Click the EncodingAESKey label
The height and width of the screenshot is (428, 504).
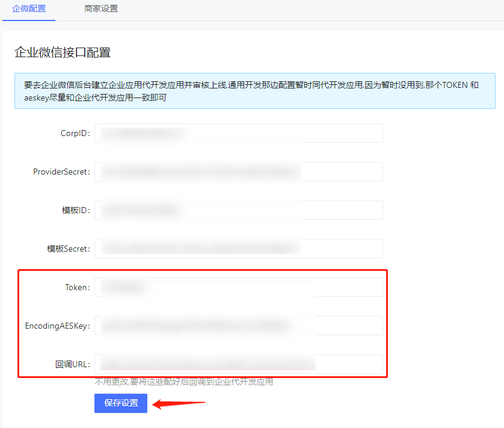coord(58,326)
